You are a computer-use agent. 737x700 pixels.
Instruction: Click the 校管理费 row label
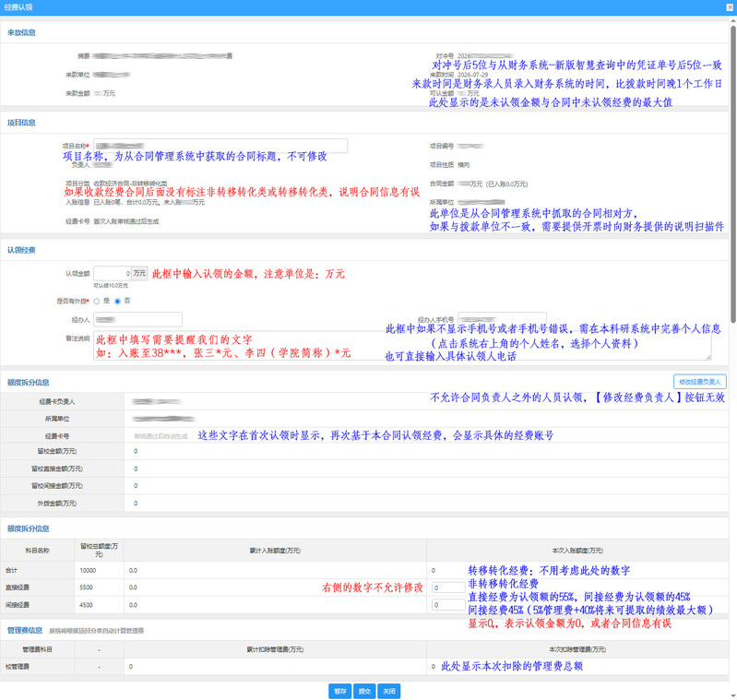[x=18, y=666]
